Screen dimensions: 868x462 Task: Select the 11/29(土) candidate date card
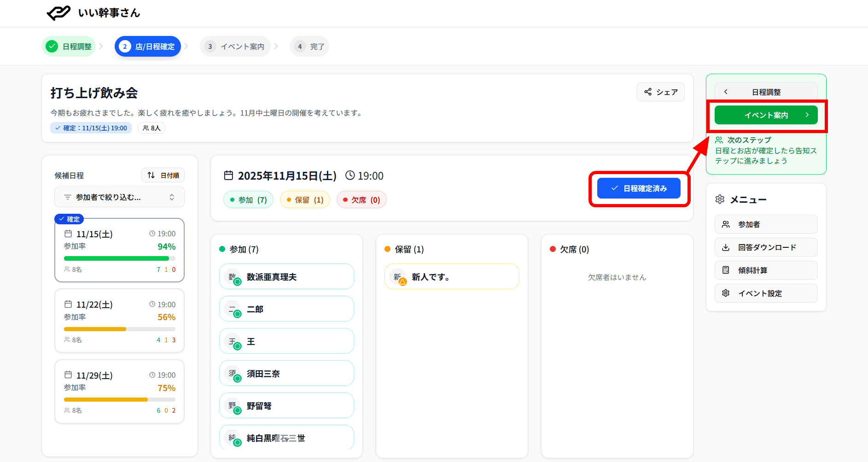point(119,392)
